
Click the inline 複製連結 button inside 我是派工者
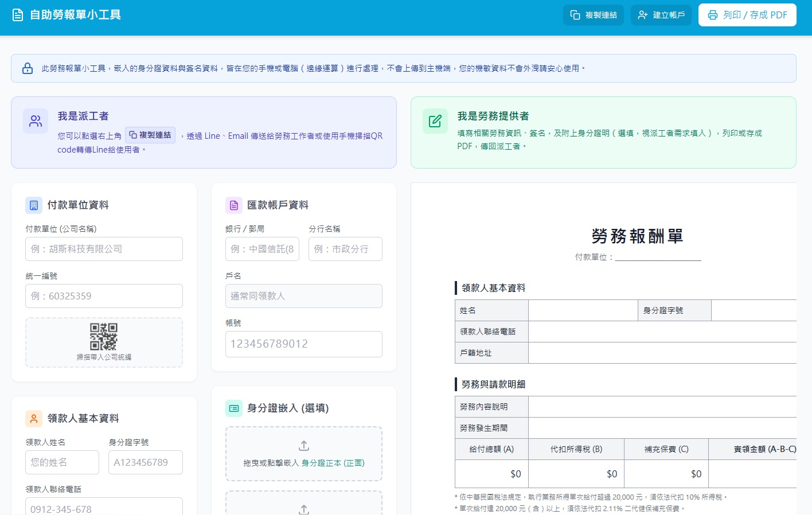coord(150,135)
